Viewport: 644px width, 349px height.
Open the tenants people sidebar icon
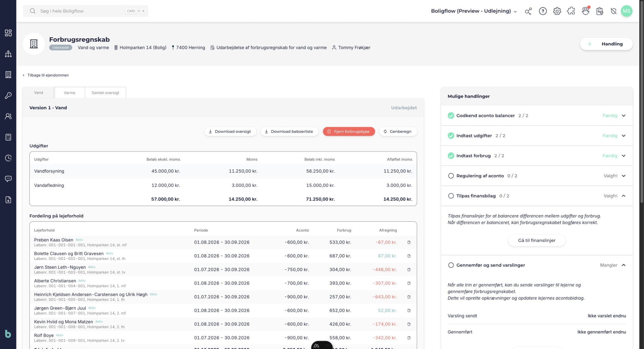(x=8, y=116)
